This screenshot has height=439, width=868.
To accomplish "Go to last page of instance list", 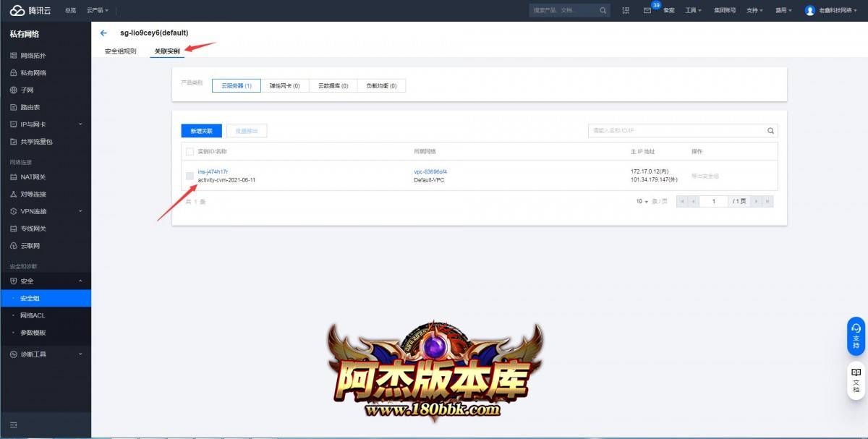I will coord(767,201).
